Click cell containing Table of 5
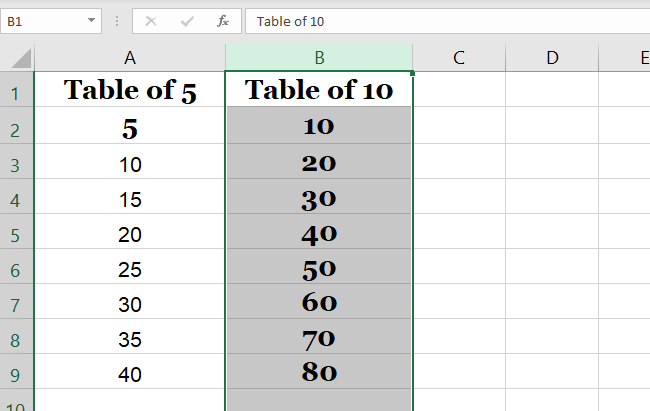 (x=130, y=91)
